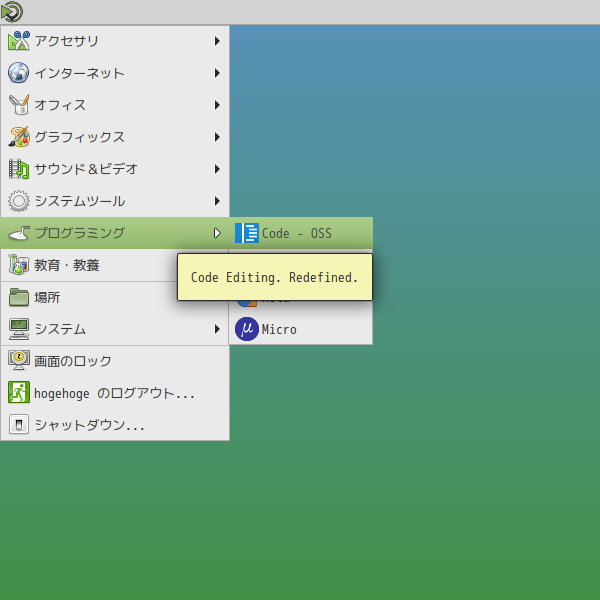
Task: Click the Code - OSS blue icon
Action: [247, 233]
